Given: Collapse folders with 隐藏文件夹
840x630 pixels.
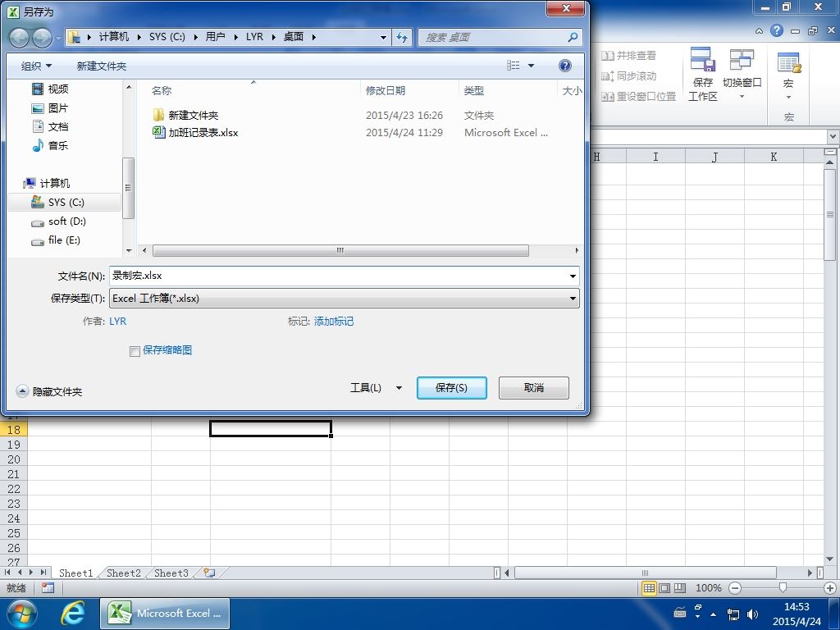Looking at the screenshot, I should (x=49, y=391).
